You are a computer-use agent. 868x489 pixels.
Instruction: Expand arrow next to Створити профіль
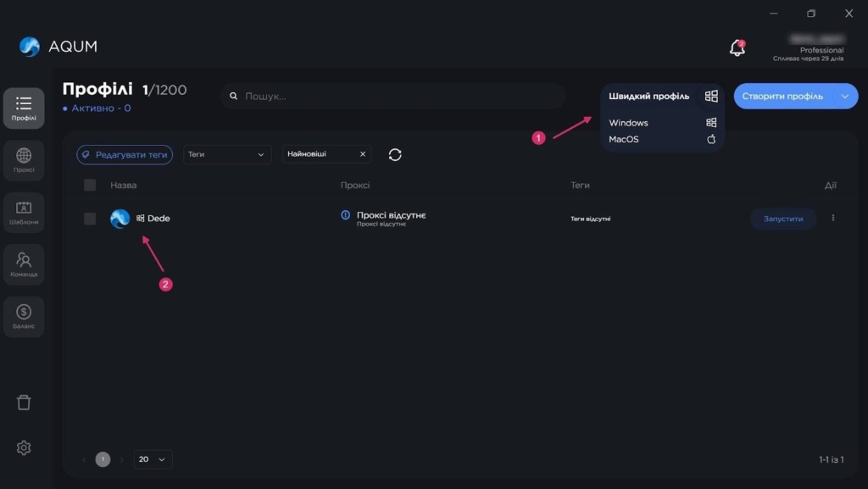pos(845,97)
